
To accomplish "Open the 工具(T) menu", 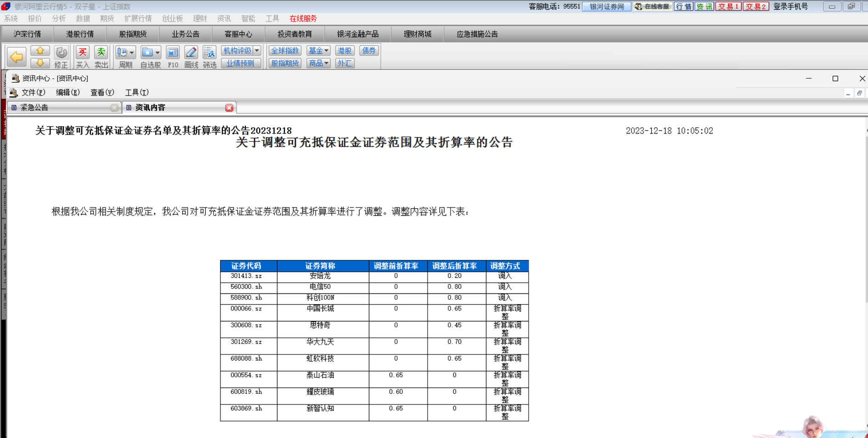I will 137,93.
